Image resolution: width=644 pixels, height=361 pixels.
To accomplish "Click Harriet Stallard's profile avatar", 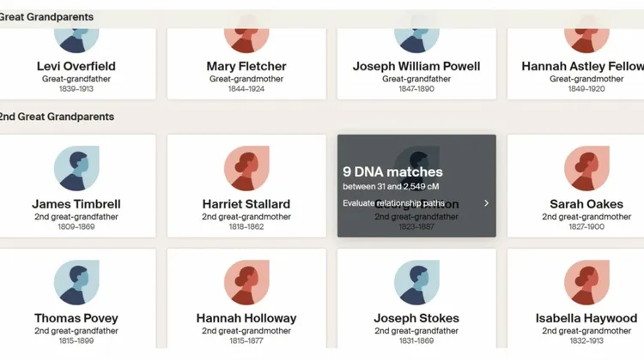I will pos(246,169).
